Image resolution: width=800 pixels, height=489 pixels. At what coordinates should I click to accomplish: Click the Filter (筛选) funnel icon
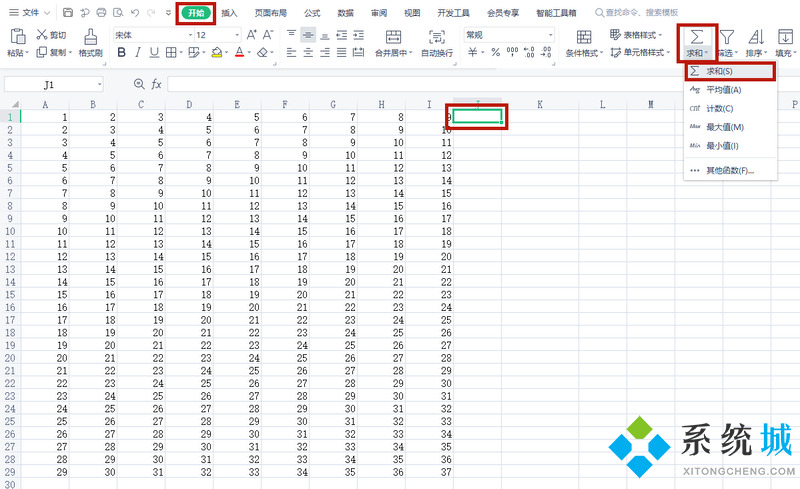click(x=728, y=36)
